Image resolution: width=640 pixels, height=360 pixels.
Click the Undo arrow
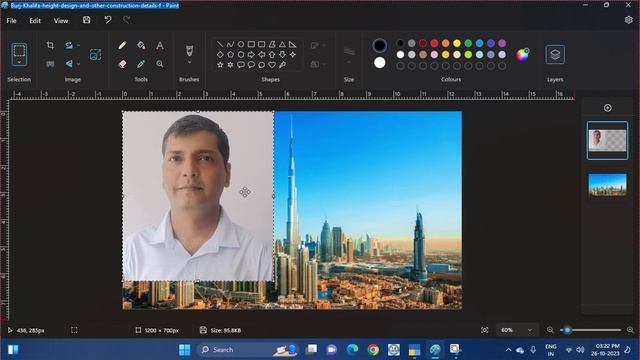108,20
